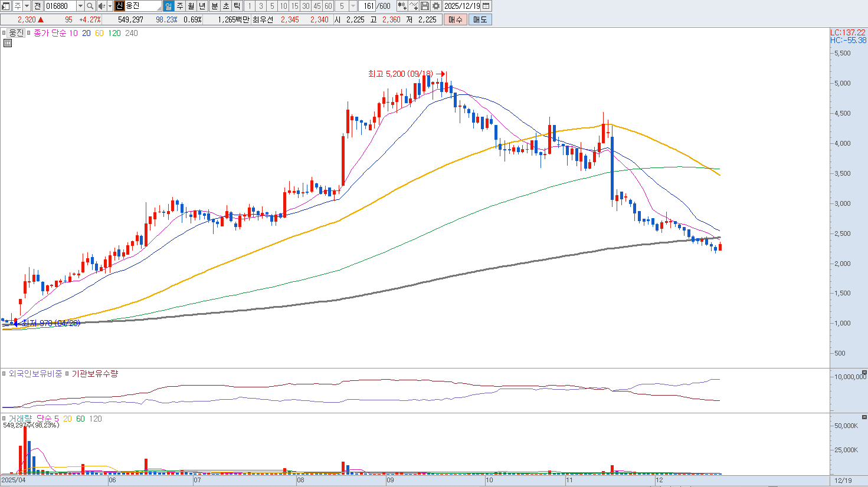The height and width of the screenshot is (487, 868).
Task: Click the 매도 sell button
Action: click(x=480, y=19)
